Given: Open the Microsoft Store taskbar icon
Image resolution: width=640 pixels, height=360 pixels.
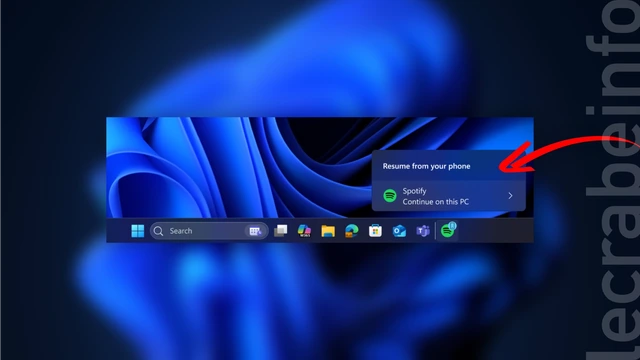Looking at the screenshot, I should 375,231.
